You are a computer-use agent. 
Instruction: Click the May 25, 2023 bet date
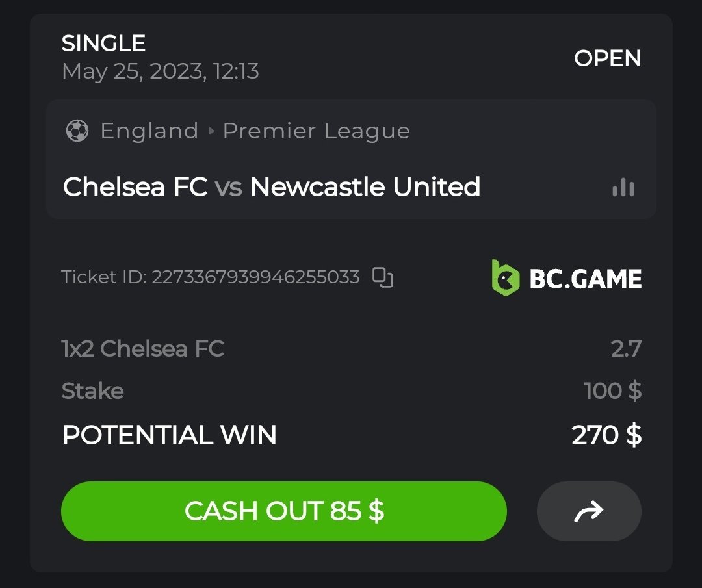click(x=160, y=71)
